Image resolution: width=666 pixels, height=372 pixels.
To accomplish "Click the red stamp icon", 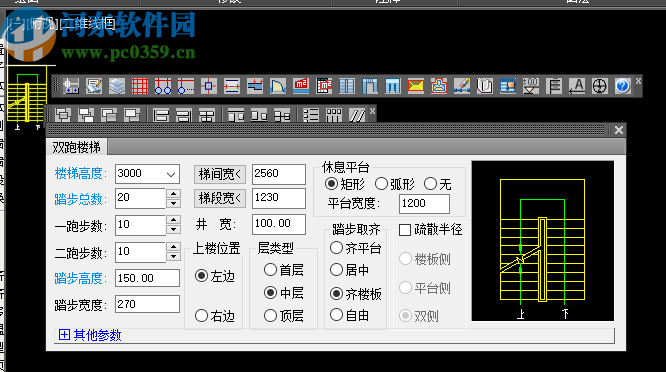I will click(439, 86).
